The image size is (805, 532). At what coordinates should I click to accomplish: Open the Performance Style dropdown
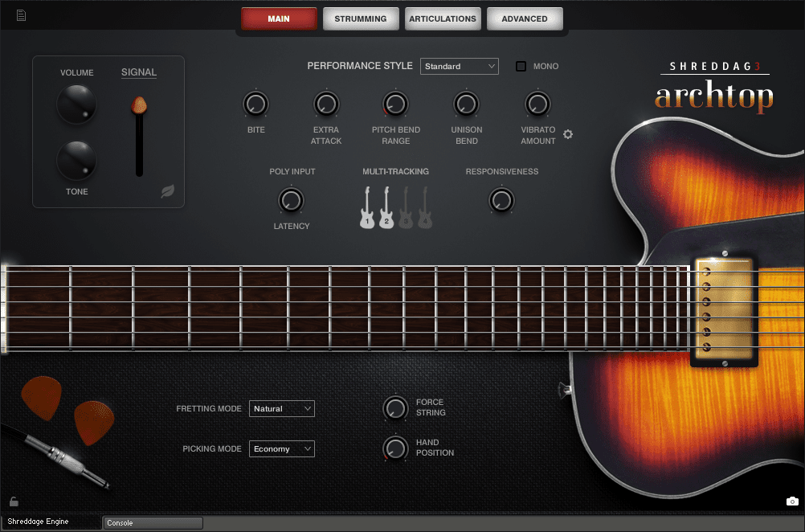click(x=459, y=66)
